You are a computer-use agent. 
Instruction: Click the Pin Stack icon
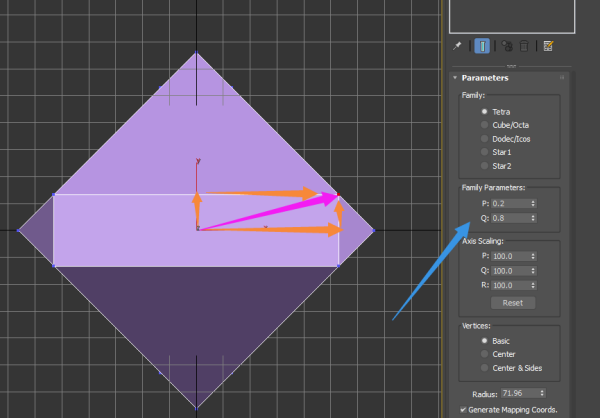point(457,46)
